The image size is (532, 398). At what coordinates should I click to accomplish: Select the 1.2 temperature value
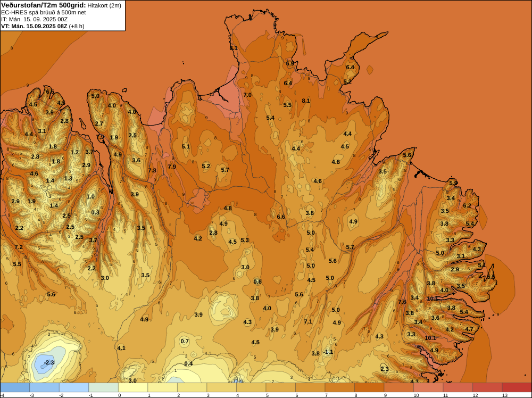pyautogui.click(x=74, y=152)
